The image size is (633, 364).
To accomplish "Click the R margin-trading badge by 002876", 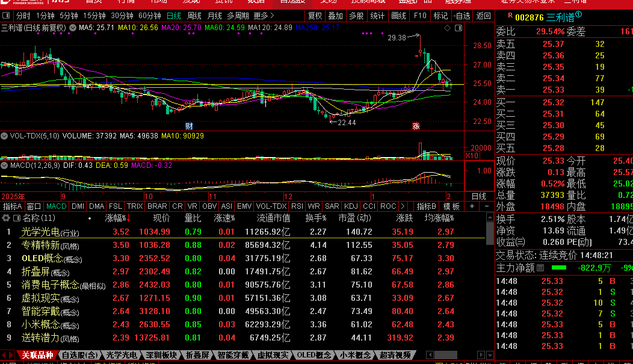I will pyautogui.click(x=510, y=15).
